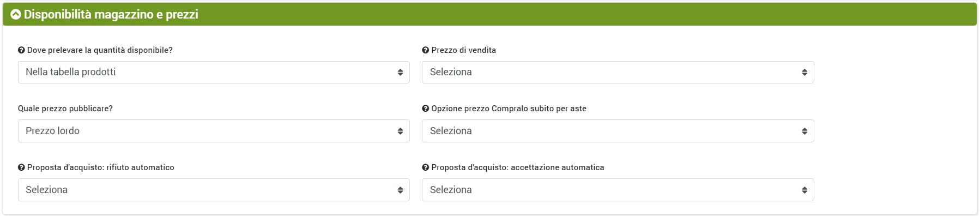Image resolution: width=980 pixels, height=216 pixels.
Task: Click help icon beside 'rifiuto automatico' label
Action: point(21,167)
